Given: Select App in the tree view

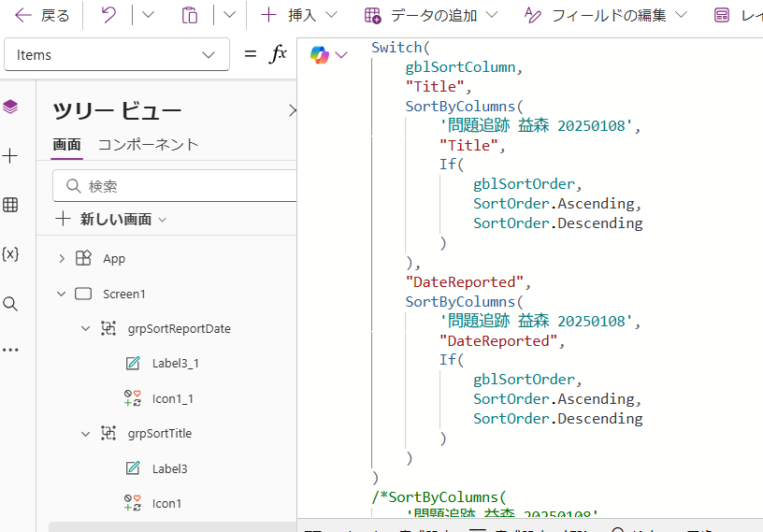Looking at the screenshot, I should click(x=114, y=258).
